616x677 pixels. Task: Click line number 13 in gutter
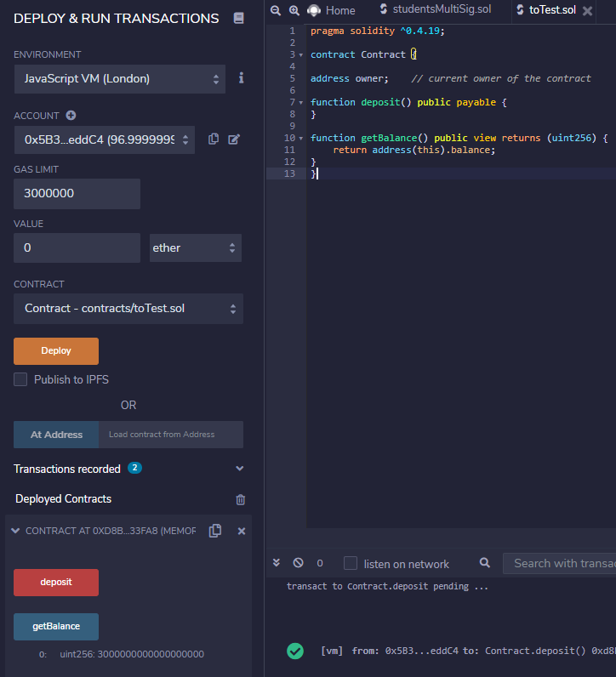pyautogui.click(x=289, y=174)
